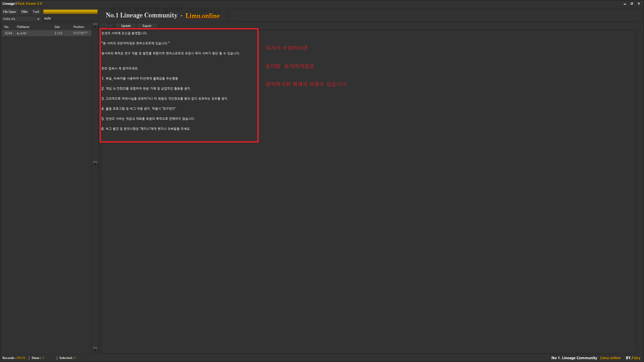Close the Pack Viewer window
This screenshot has height=362, width=644.
tap(639, 4)
